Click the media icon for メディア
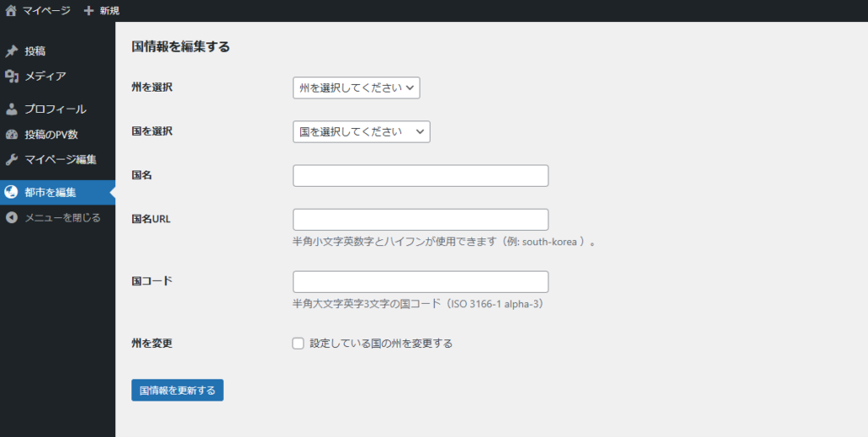The width and height of the screenshot is (868, 437). point(12,76)
